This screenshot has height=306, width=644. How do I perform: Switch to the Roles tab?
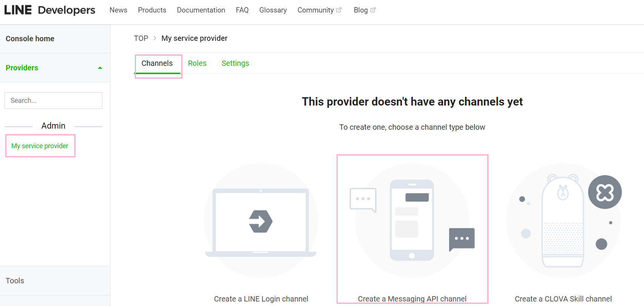[197, 64]
